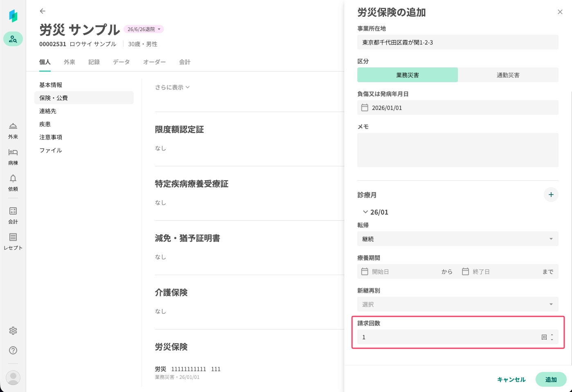Click the 限度額認定証 section heading
572x392 pixels.
click(179, 129)
